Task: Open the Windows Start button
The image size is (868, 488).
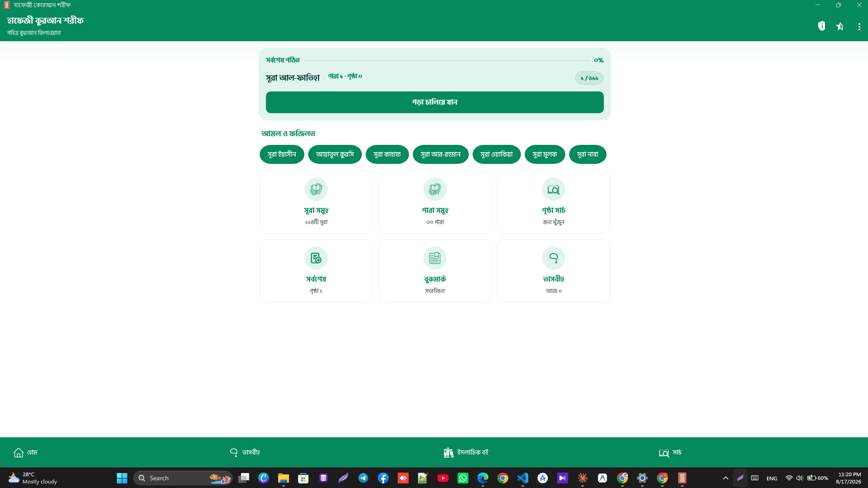Action: pos(122,478)
